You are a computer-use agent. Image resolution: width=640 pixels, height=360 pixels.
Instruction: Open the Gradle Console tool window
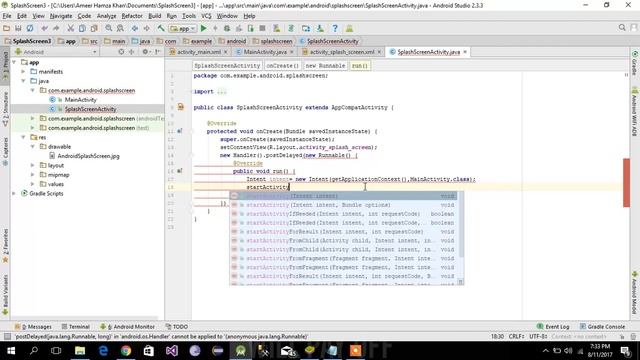click(602, 327)
